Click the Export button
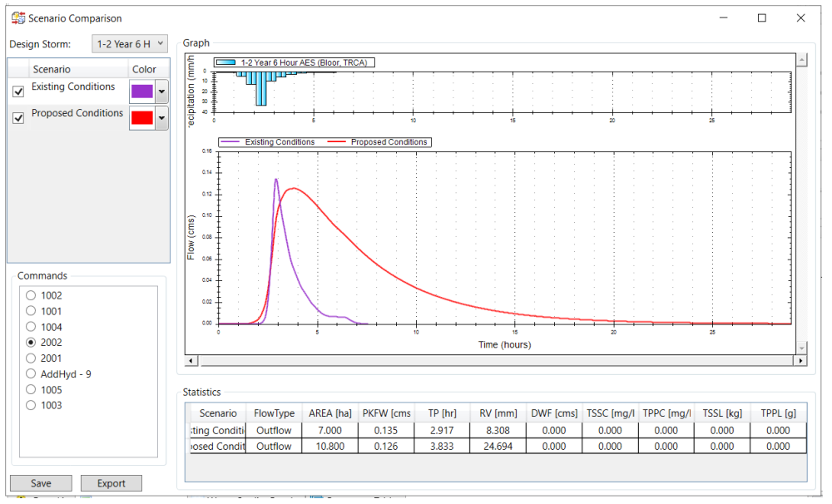The width and height of the screenshot is (832, 504). [111, 483]
